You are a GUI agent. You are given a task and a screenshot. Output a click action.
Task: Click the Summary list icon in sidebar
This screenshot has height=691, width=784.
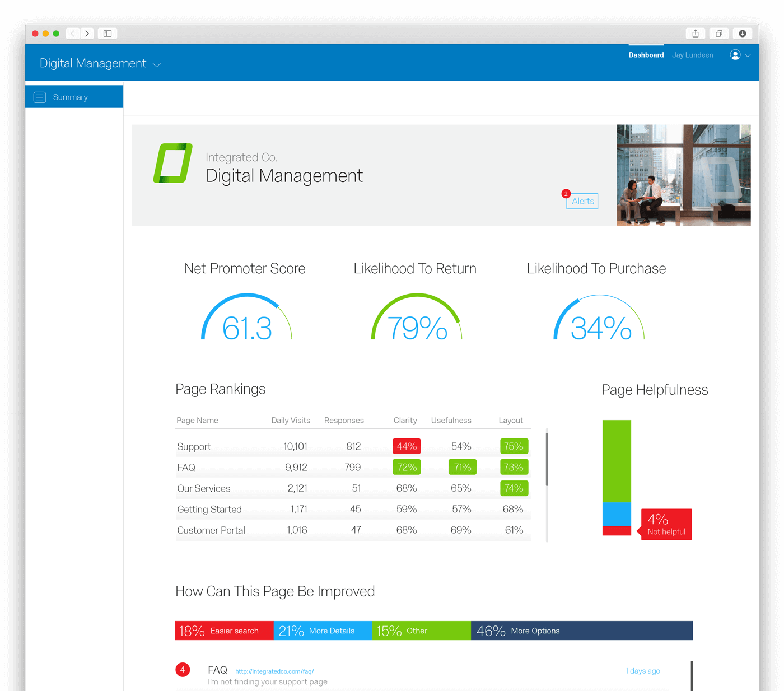[x=40, y=97]
